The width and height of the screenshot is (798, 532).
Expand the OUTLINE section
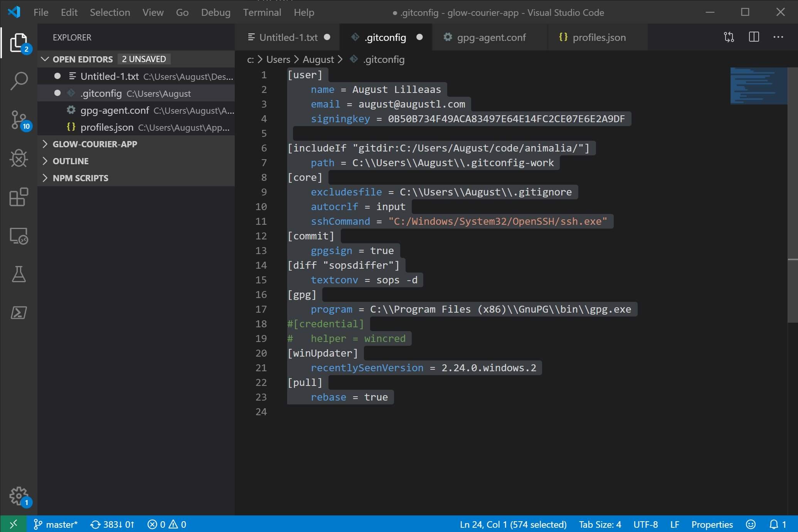point(136,161)
